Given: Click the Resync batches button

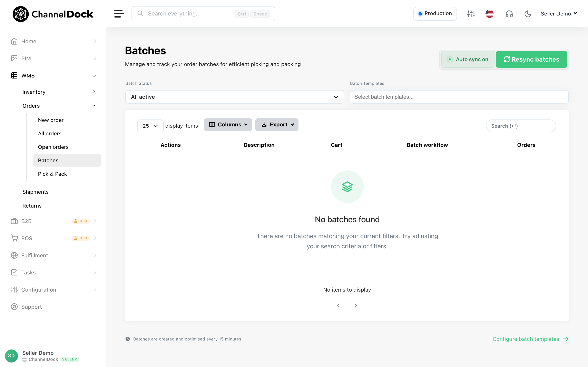Looking at the screenshot, I should (x=531, y=59).
